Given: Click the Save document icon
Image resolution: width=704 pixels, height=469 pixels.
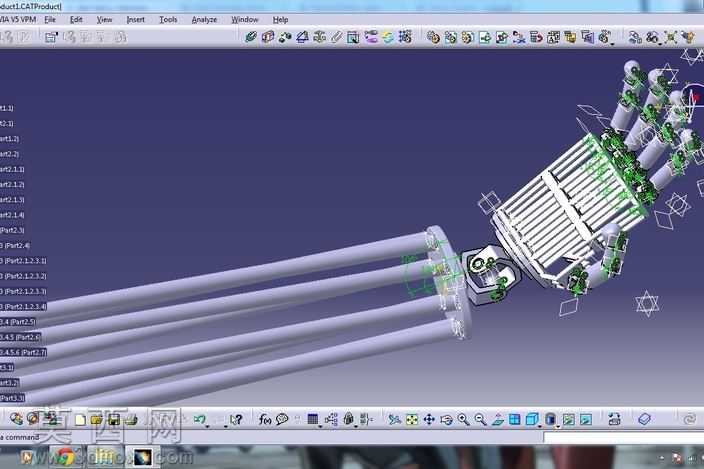Looking at the screenshot, I should (114, 419).
